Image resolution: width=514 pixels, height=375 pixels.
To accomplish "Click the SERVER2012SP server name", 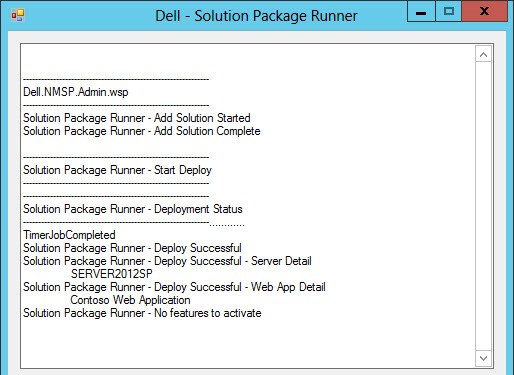I will tap(112, 274).
